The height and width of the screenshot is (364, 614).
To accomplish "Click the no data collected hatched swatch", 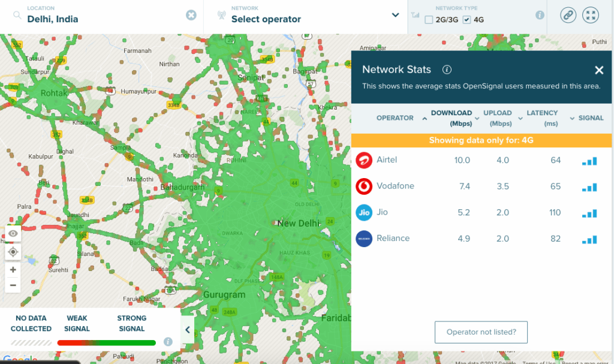I will pos(31,343).
